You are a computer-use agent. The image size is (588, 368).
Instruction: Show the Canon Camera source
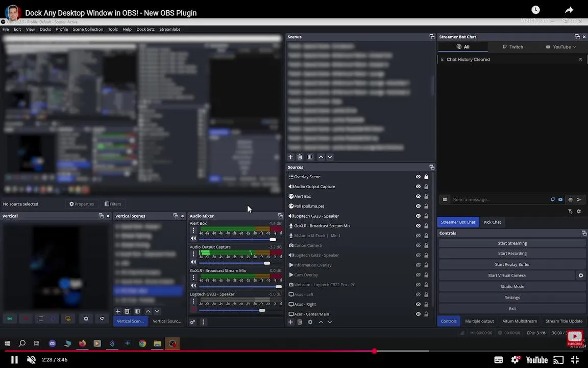click(418, 245)
